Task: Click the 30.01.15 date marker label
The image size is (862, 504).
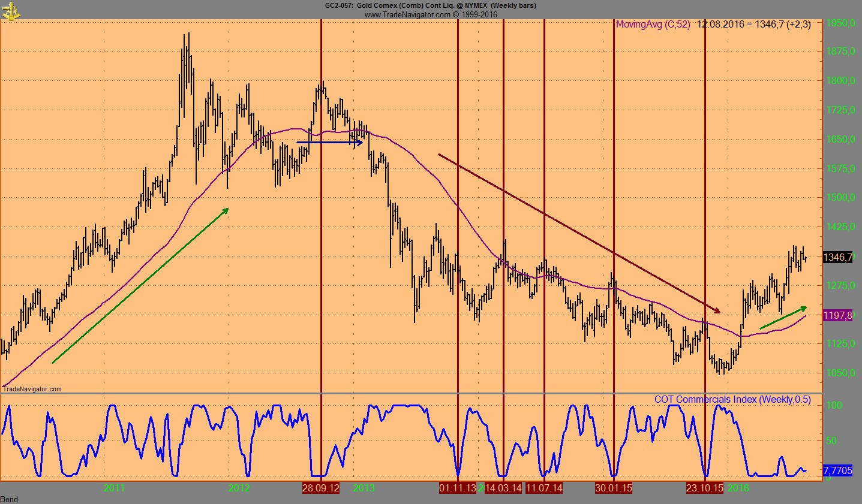Action: point(614,488)
